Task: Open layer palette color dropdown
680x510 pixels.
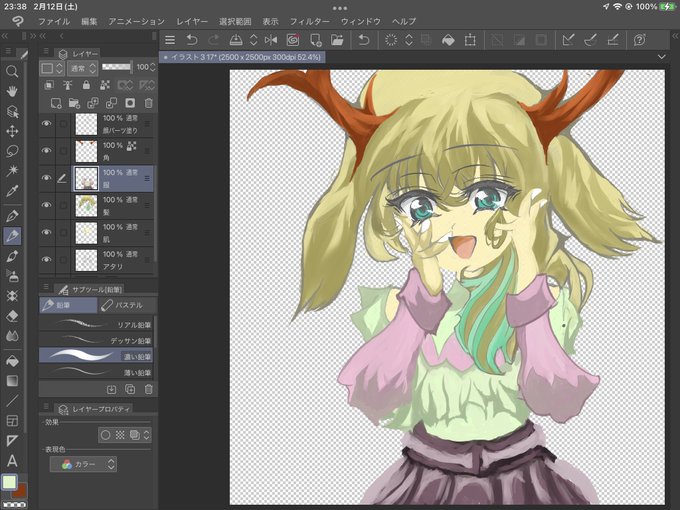Action: [x=52, y=68]
